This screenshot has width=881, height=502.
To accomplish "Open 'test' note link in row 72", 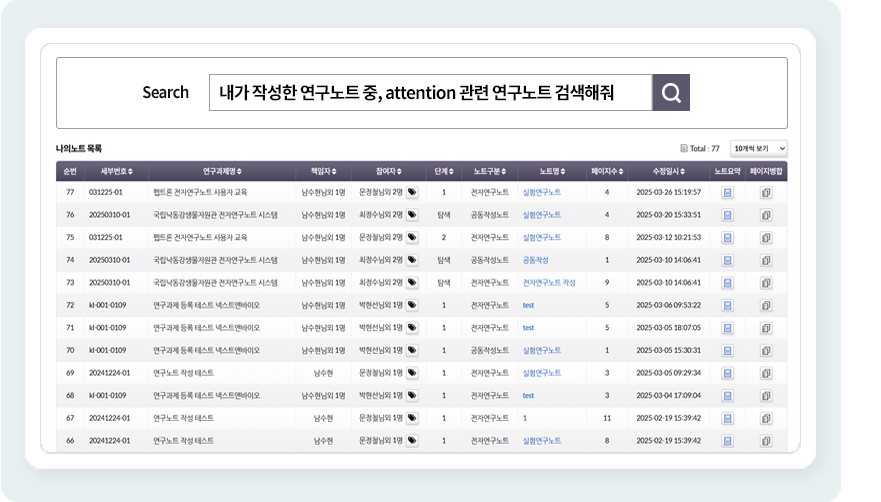I will [528, 305].
